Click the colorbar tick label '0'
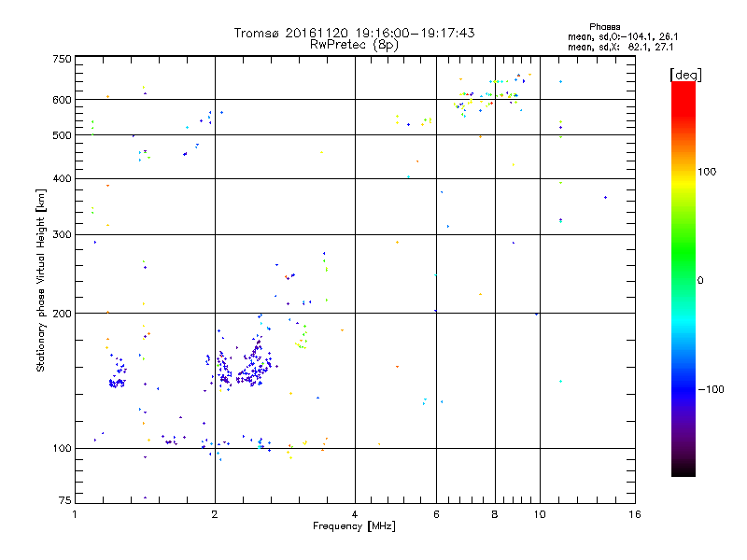 point(700,281)
